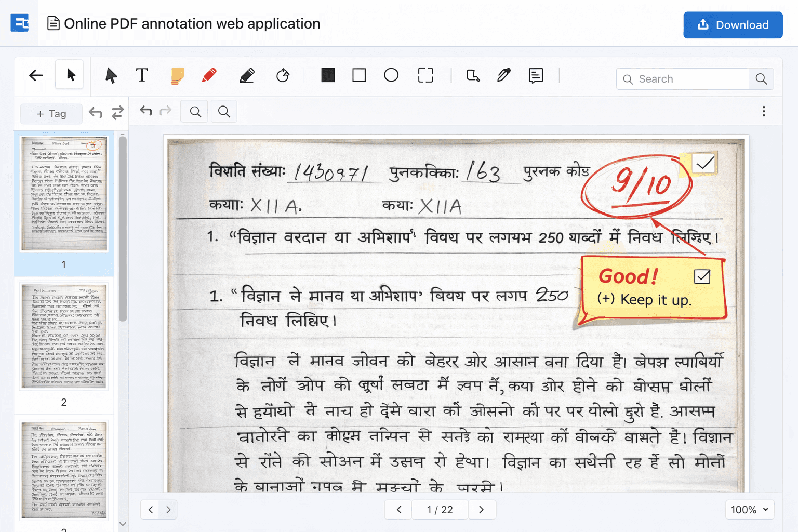Click the + Tag button

pyautogui.click(x=51, y=114)
